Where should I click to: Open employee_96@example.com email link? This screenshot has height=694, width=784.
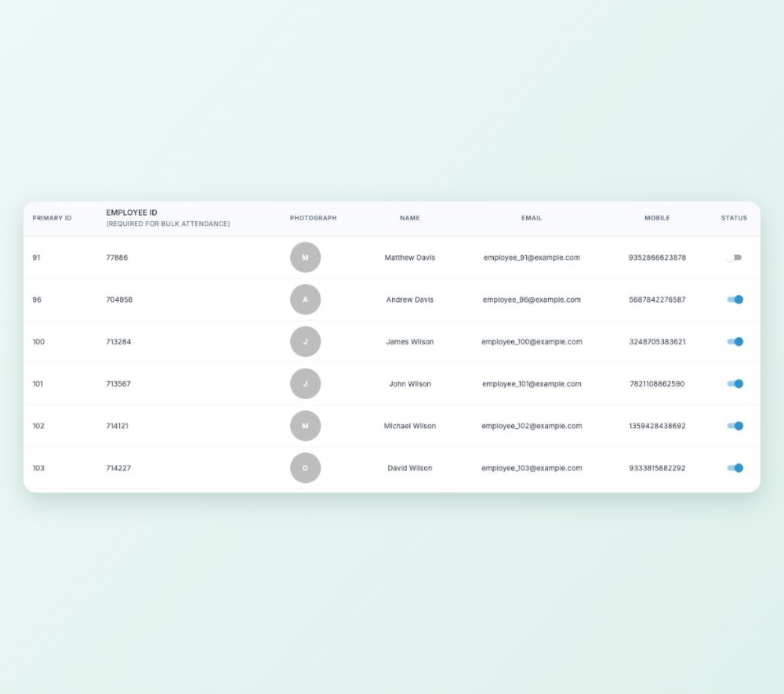click(532, 300)
